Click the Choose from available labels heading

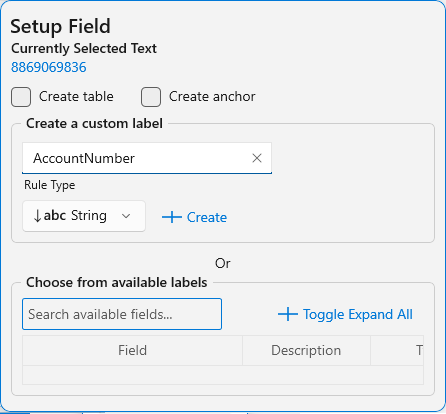(117, 282)
